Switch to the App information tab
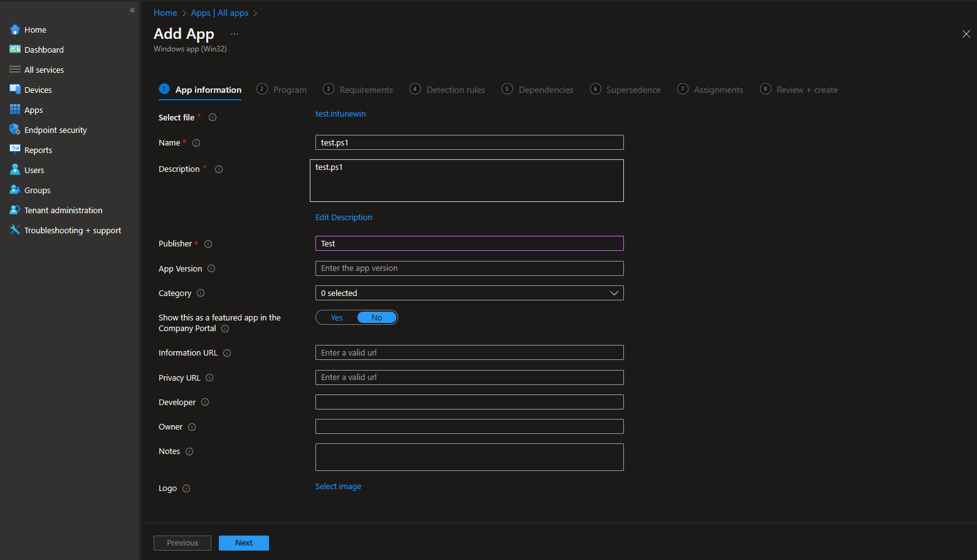Viewport: 977px width, 560px height. 200,90
